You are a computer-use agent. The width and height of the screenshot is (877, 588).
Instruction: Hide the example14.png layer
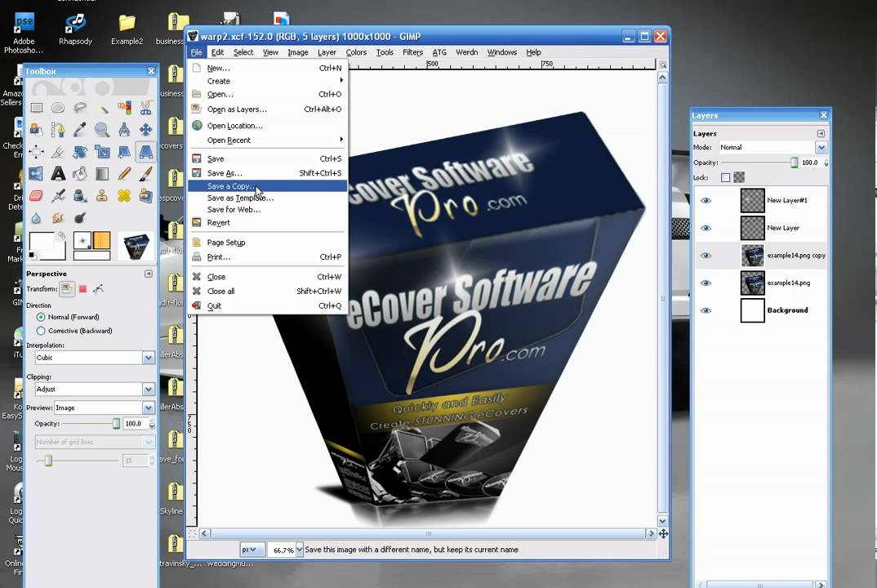pos(706,283)
